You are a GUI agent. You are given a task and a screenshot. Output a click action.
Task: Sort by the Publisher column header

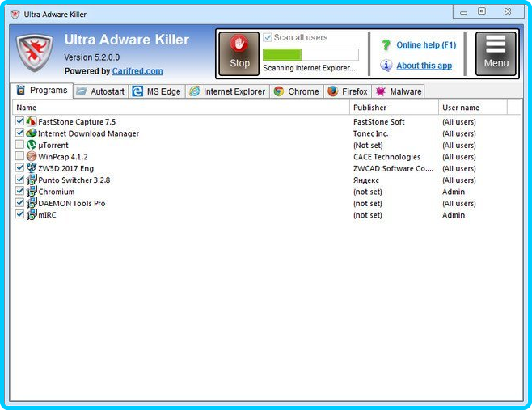pos(394,108)
